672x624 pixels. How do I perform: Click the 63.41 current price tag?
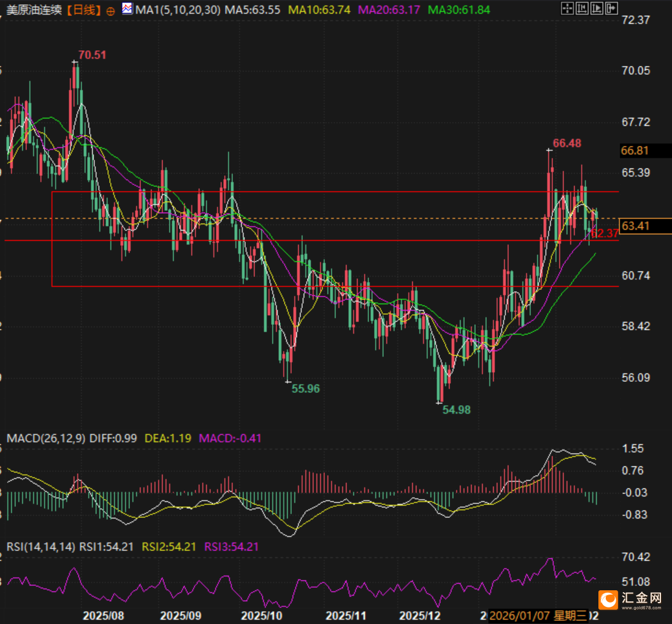click(x=635, y=226)
